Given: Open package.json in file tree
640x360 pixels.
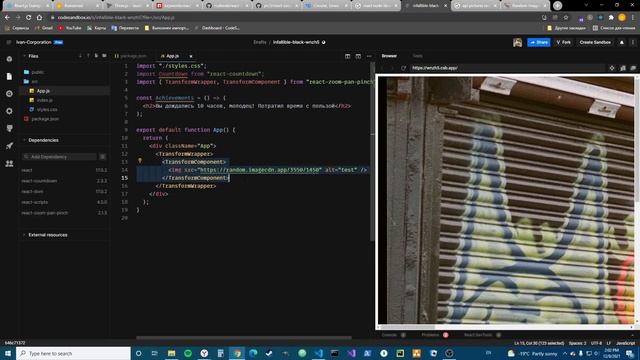Looking at the screenshot, I should tap(45, 119).
